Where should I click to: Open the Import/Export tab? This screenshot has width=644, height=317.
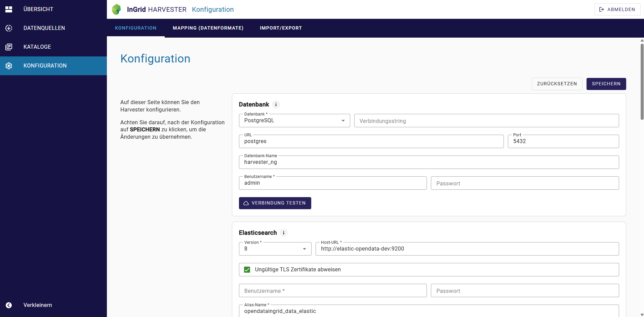281,28
